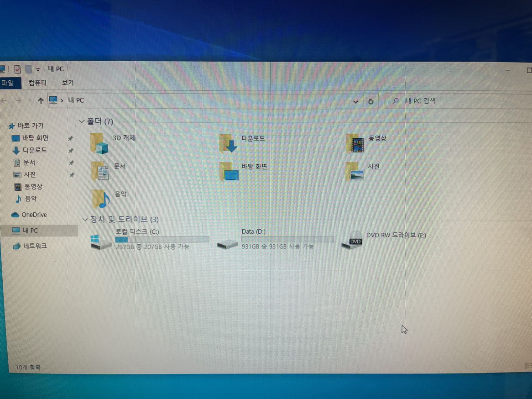Click the 931GB 중 931GB 사용 가능 text
This screenshot has height=399, width=532.
point(277,246)
